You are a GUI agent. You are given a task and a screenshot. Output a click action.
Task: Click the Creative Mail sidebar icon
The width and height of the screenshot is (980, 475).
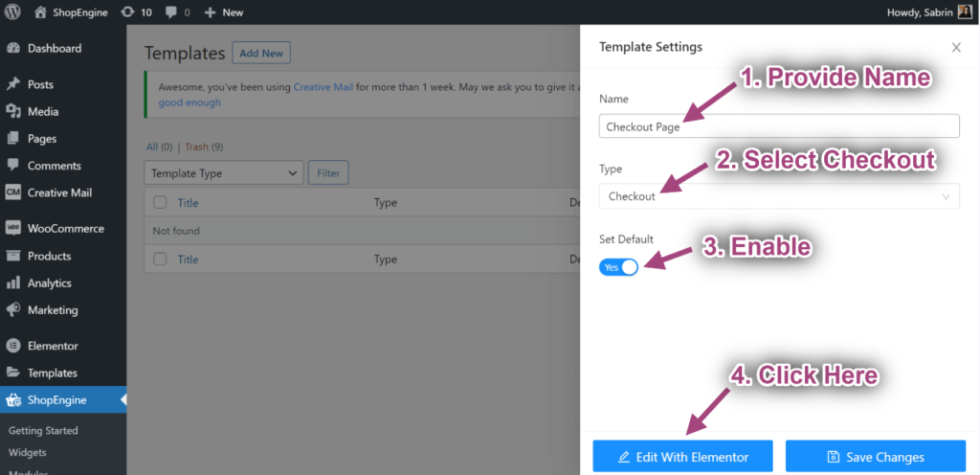point(13,192)
